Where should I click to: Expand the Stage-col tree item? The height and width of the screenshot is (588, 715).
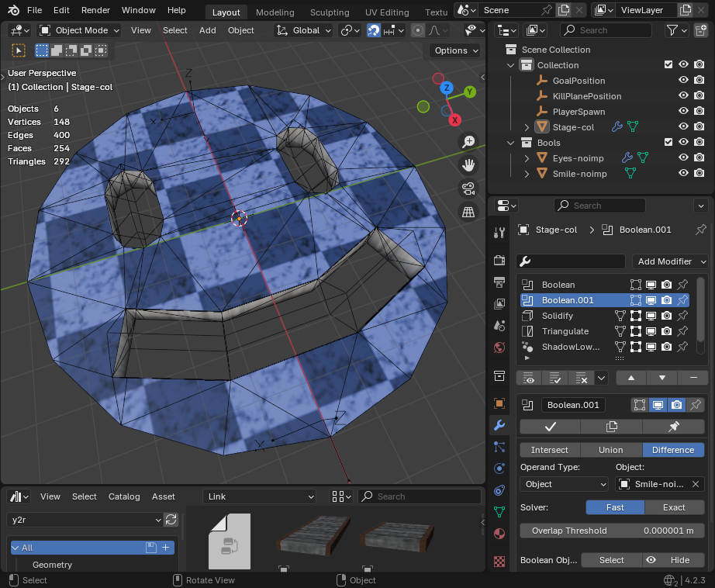[x=527, y=127]
